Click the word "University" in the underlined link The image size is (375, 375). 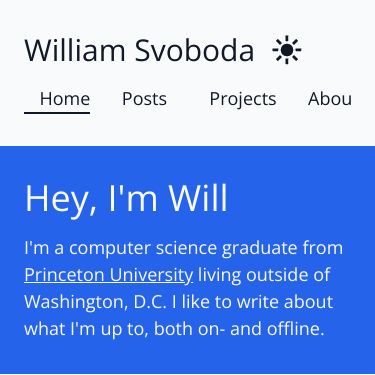[x=151, y=276]
